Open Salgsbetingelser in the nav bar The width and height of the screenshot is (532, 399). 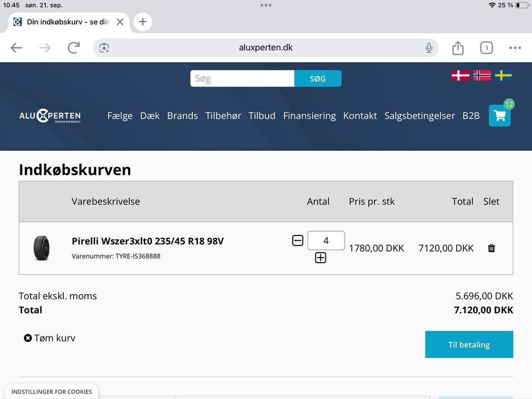coord(420,116)
